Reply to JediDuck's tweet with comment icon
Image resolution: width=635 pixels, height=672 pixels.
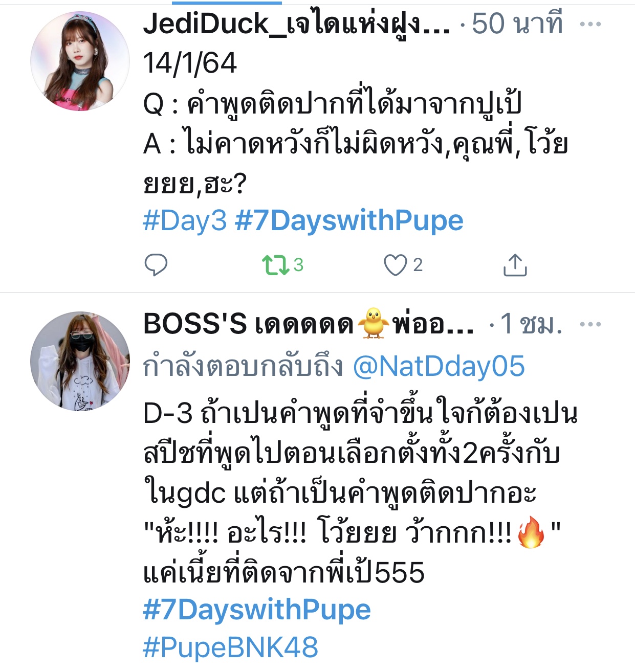pyautogui.click(x=156, y=265)
